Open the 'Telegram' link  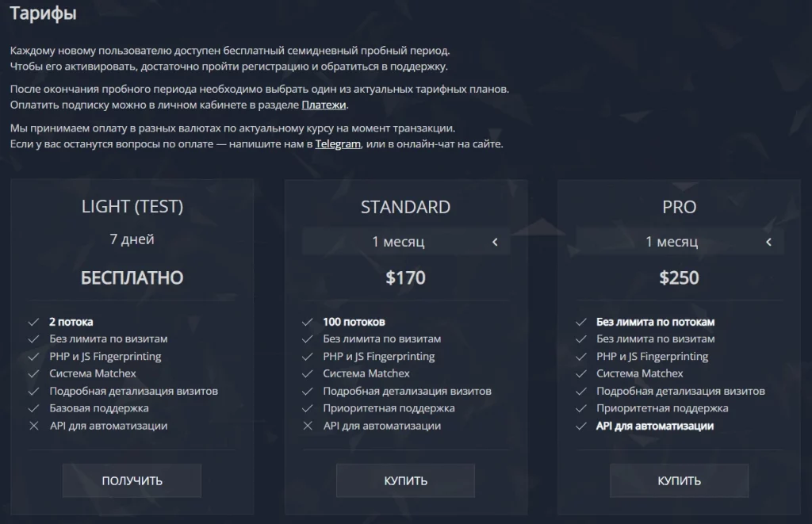(338, 144)
